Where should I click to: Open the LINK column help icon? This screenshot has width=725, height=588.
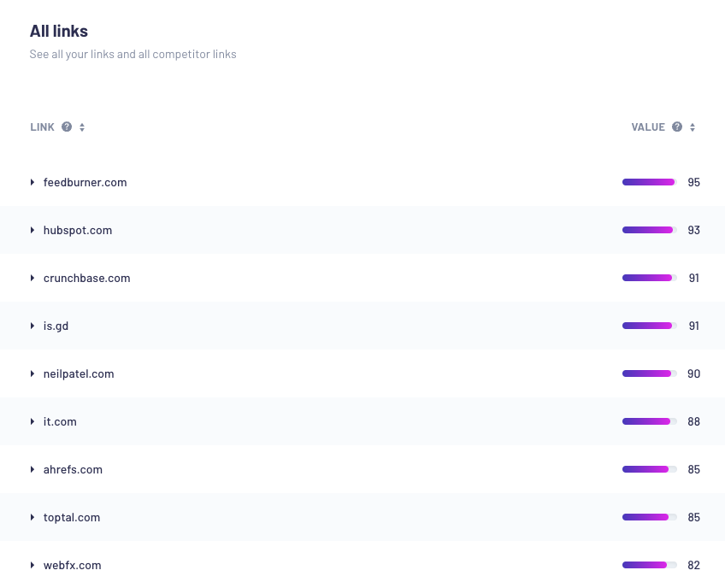point(67,126)
